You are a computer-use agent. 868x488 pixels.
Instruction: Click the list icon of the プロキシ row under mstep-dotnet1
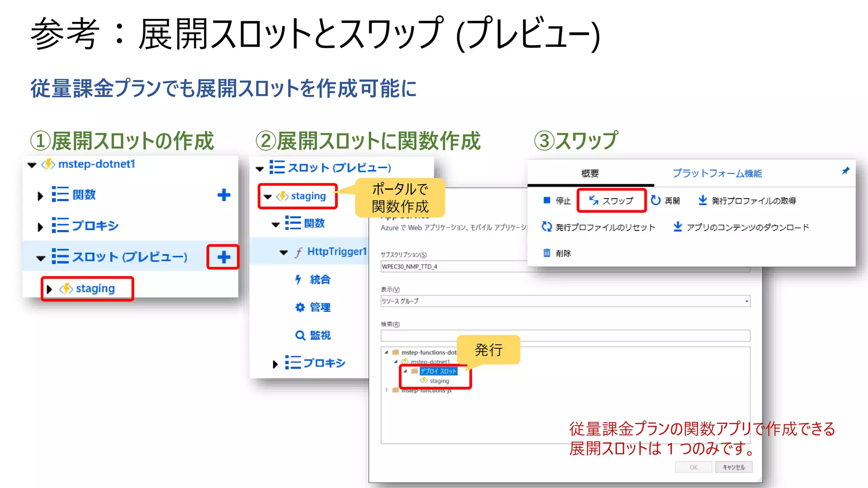pyautogui.click(x=60, y=225)
